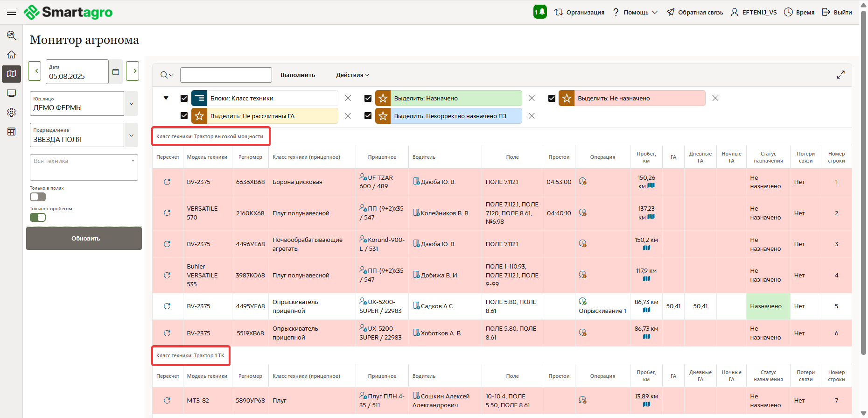Toggle the 'Только в полях' switch
Image resolution: width=868 pixels, height=418 pixels.
pos(38,197)
